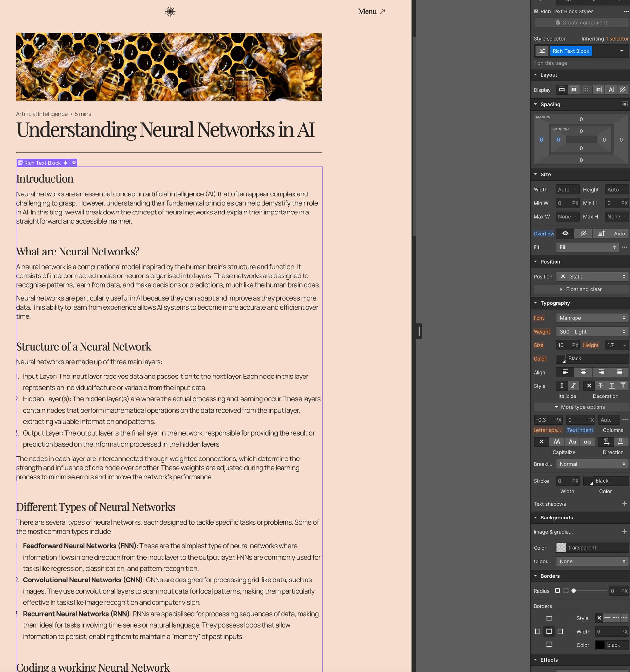Viewport: 630px width, 672px height.
Task: Open Rich Text Block settings gear
Action: tap(74, 163)
